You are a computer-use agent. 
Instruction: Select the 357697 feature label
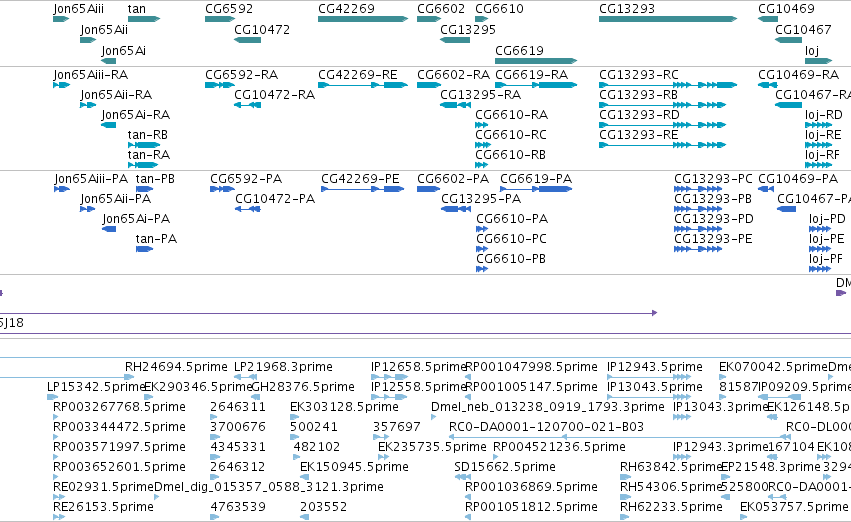396,426
